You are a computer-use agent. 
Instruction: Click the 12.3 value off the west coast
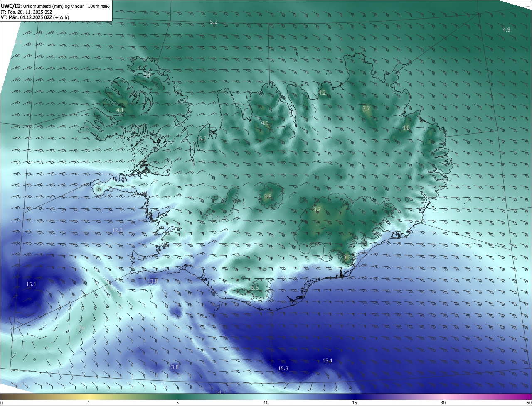(118, 230)
